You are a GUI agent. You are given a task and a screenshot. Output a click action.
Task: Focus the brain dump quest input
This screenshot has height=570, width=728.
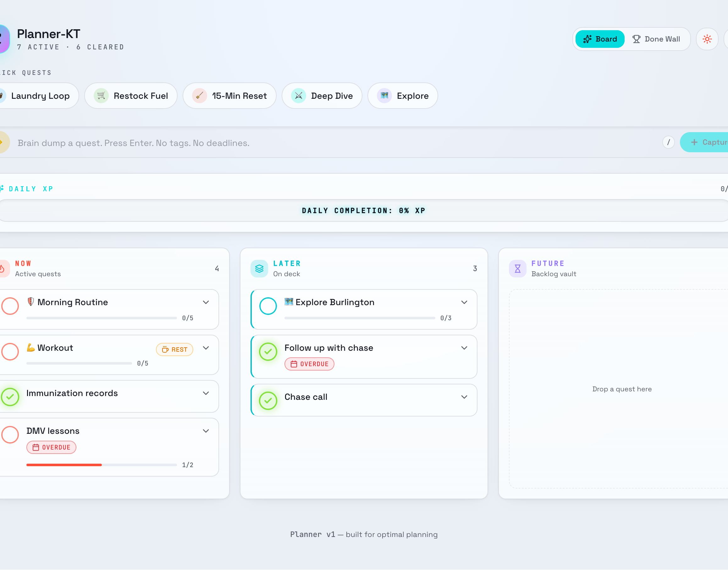pyautogui.click(x=337, y=143)
